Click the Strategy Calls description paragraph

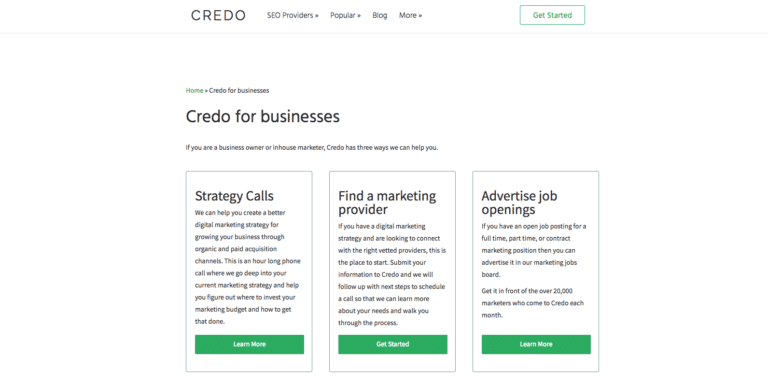[x=248, y=267]
